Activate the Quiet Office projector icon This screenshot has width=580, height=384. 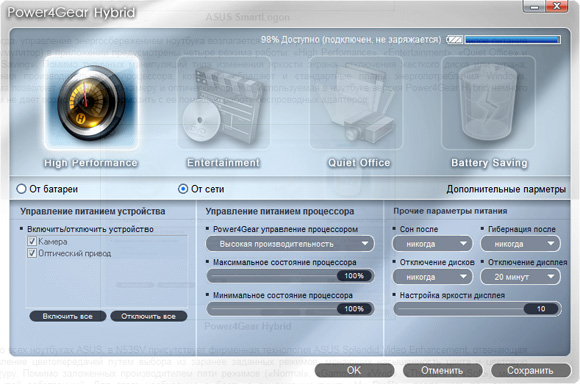[356, 103]
